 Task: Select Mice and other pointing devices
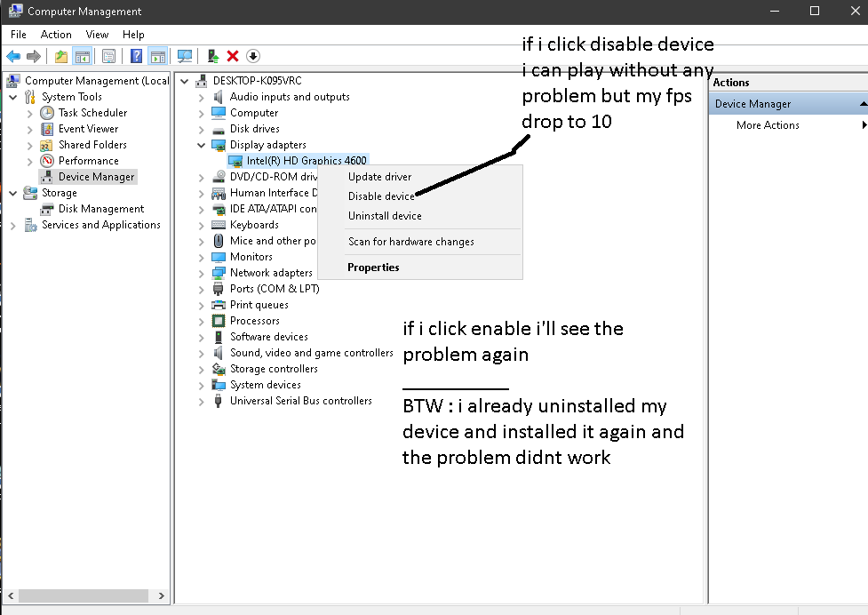coord(273,241)
